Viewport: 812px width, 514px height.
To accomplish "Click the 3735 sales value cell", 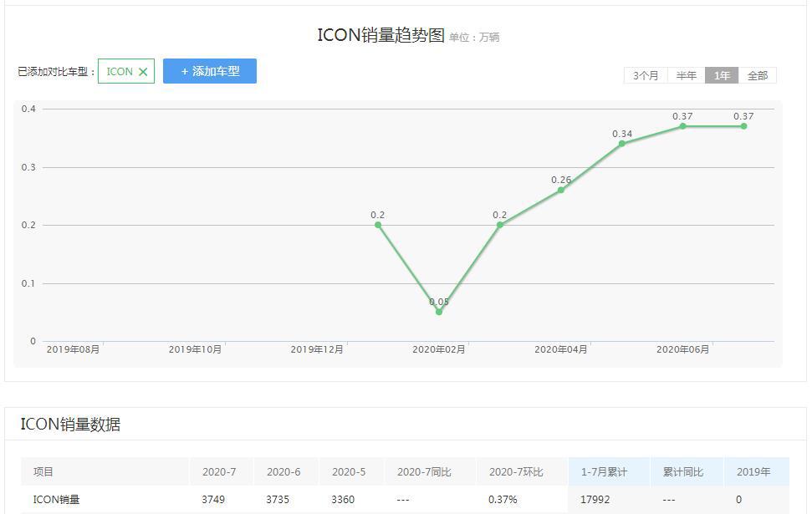I will click(278, 500).
